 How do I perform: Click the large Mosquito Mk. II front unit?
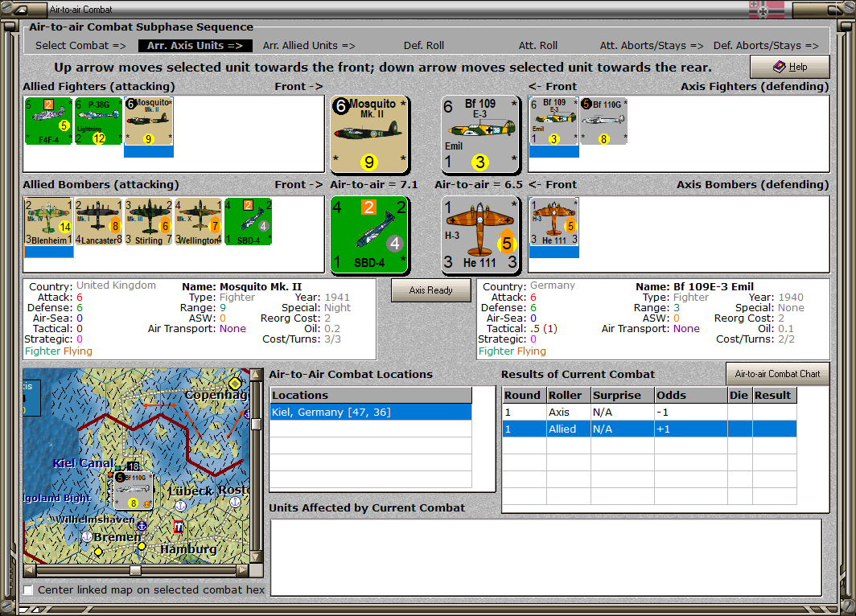pyautogui.click(x=369, y=134)
